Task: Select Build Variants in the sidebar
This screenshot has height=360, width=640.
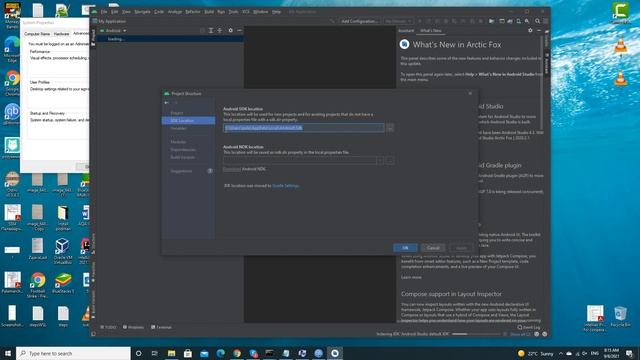Action: pos(182,157)
